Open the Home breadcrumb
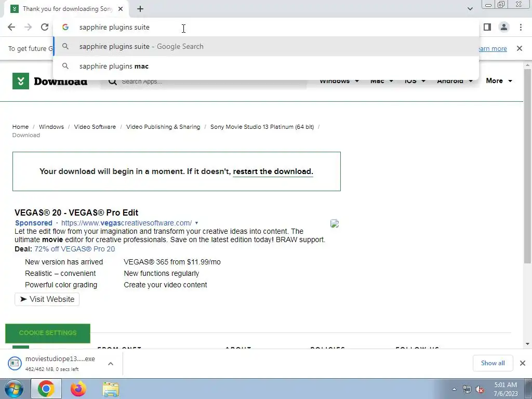This screenshot has height=399, width=532. pyautogui.click(x=20, y=127)
